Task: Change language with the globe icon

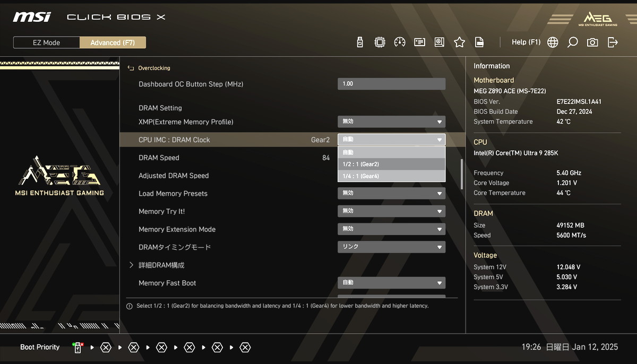Action: [x=553, y=42]
